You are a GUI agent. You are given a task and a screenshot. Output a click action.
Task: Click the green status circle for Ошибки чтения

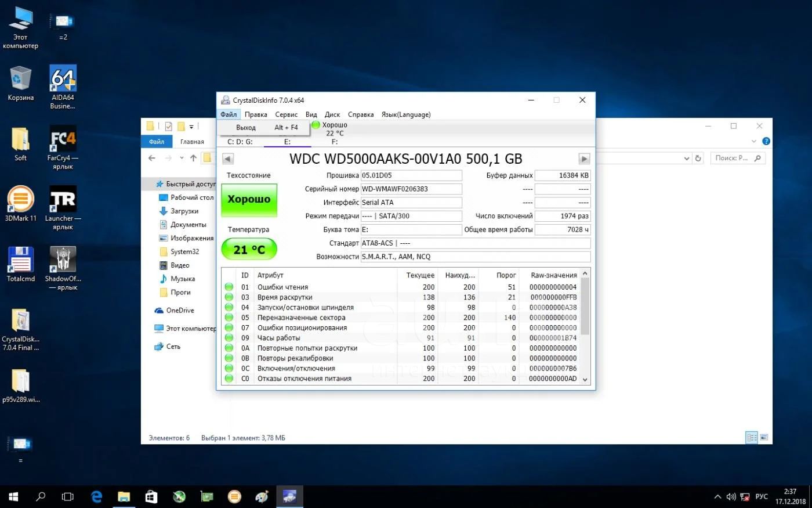click(229, 287)
